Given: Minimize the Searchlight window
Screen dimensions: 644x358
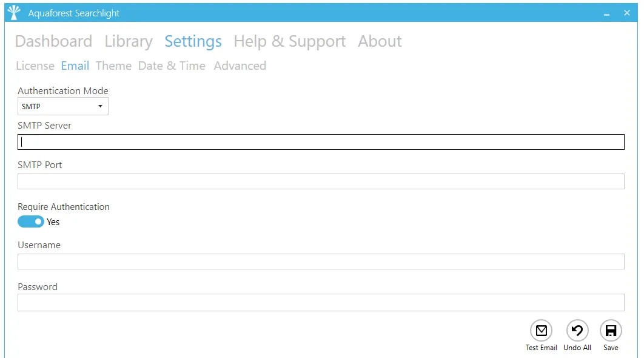Looking at the screenshot, I should [x=606, y=13].
